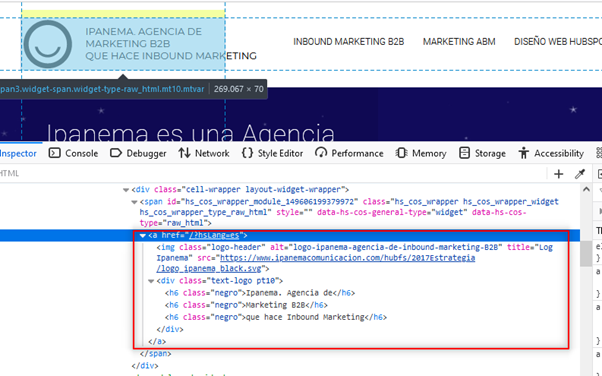Open the Performance gauge icon
Screen dimensions: 602x376
[x=321, y=153]
